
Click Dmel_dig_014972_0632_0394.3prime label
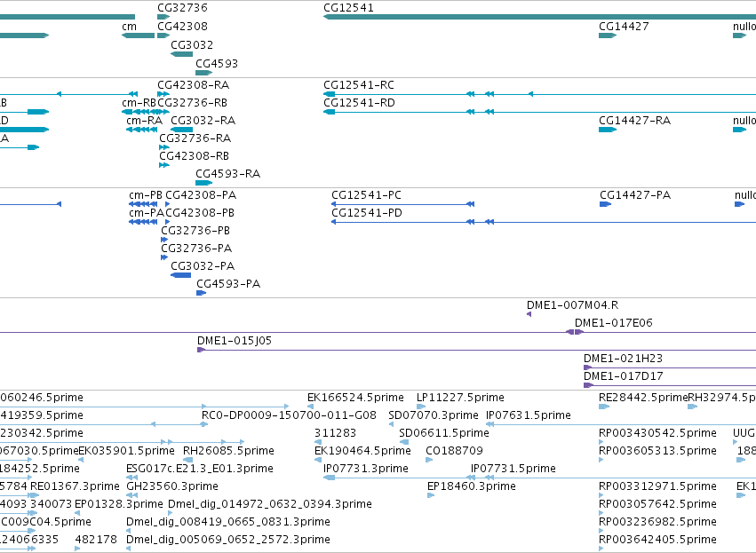coord(270,504)
